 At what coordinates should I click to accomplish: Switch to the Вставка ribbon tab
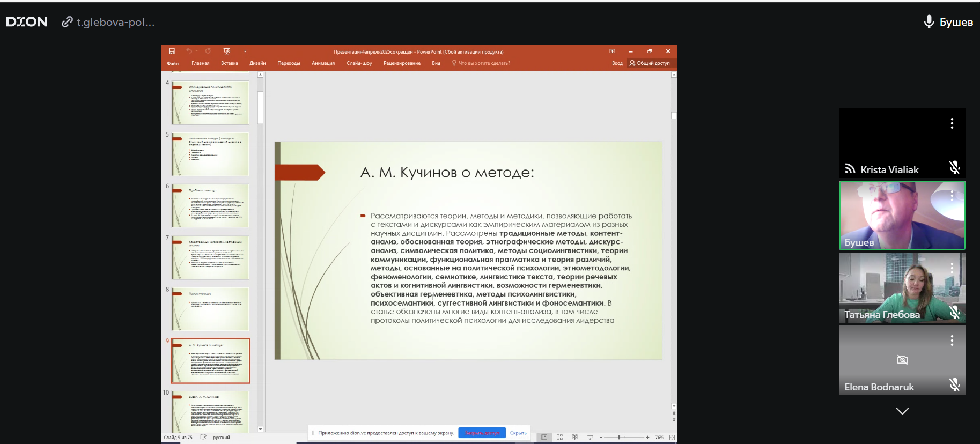point(230,63)
